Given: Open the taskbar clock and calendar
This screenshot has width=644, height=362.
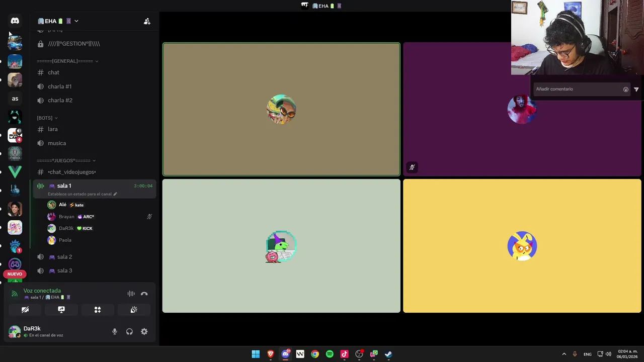Looking at the screenshot, I should tap(627, 354).
